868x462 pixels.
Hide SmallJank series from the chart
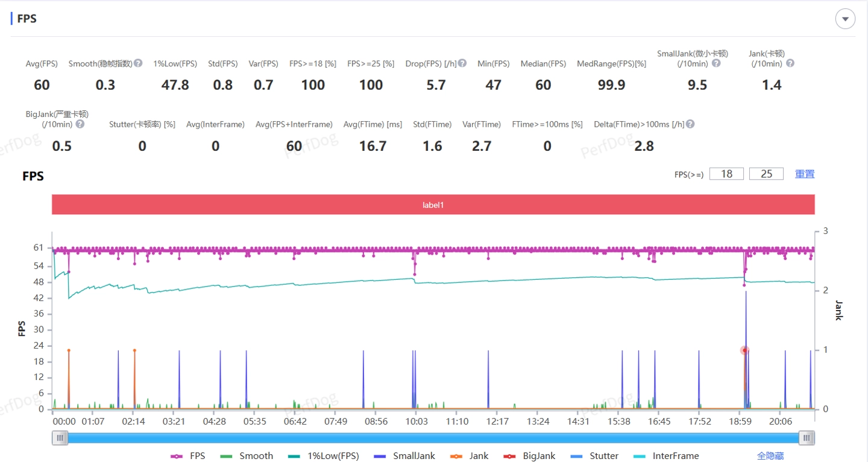tap(404, 456)
